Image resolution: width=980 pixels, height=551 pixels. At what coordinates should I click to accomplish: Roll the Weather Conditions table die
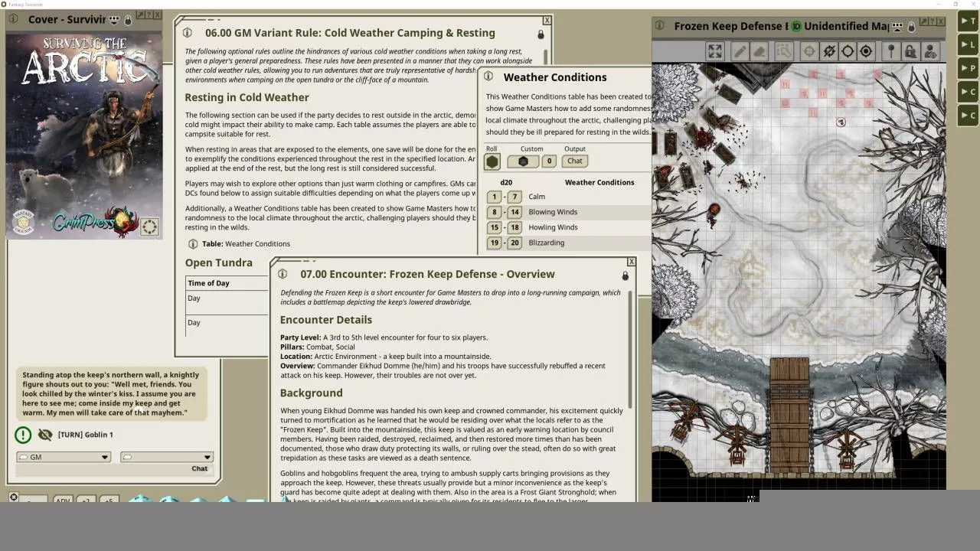point(492,161)
